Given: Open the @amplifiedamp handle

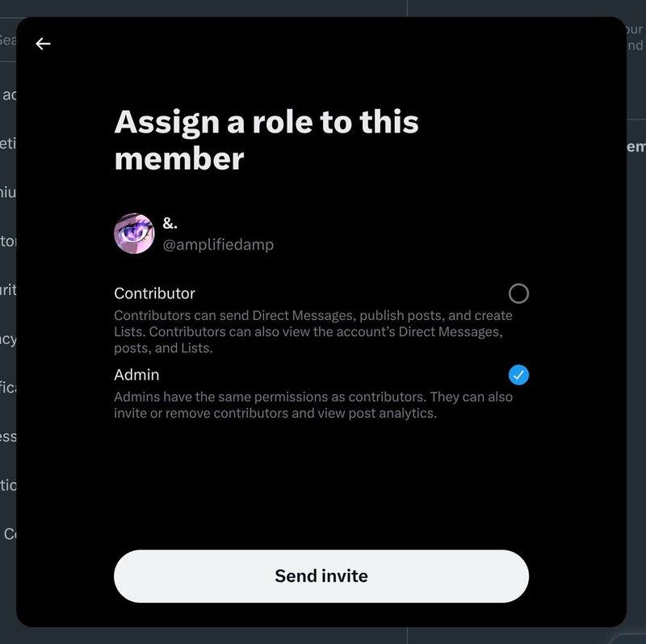Looking at the screenshot, I should pyautogui.click(x=218, y=244).
